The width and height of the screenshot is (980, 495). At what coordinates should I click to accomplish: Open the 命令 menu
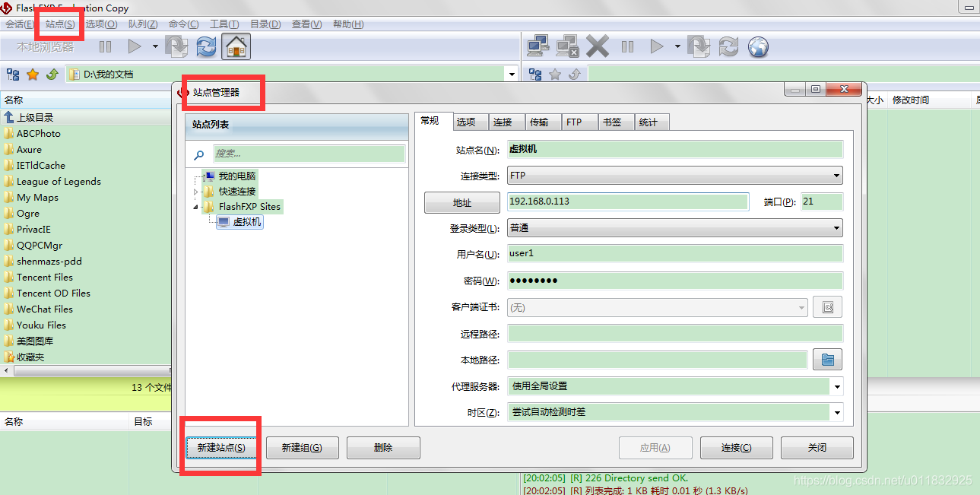coord(183,24)
